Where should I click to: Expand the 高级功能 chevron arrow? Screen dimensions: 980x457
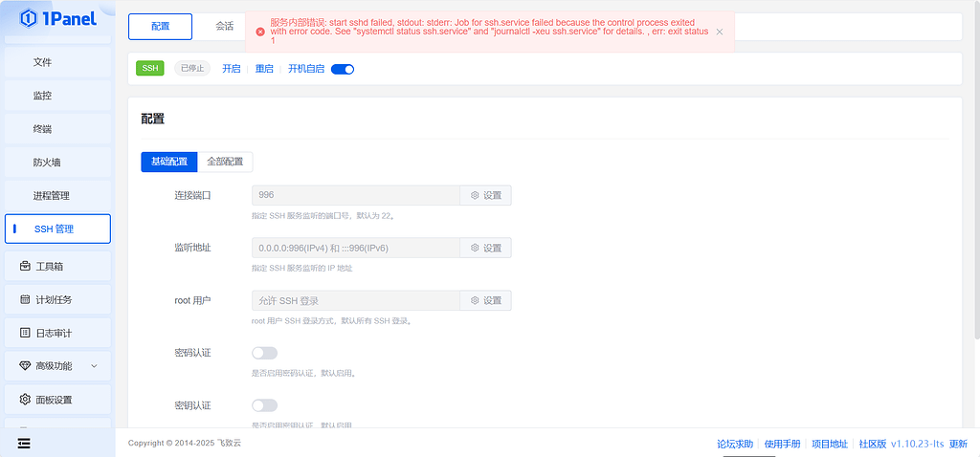[94, 366]
